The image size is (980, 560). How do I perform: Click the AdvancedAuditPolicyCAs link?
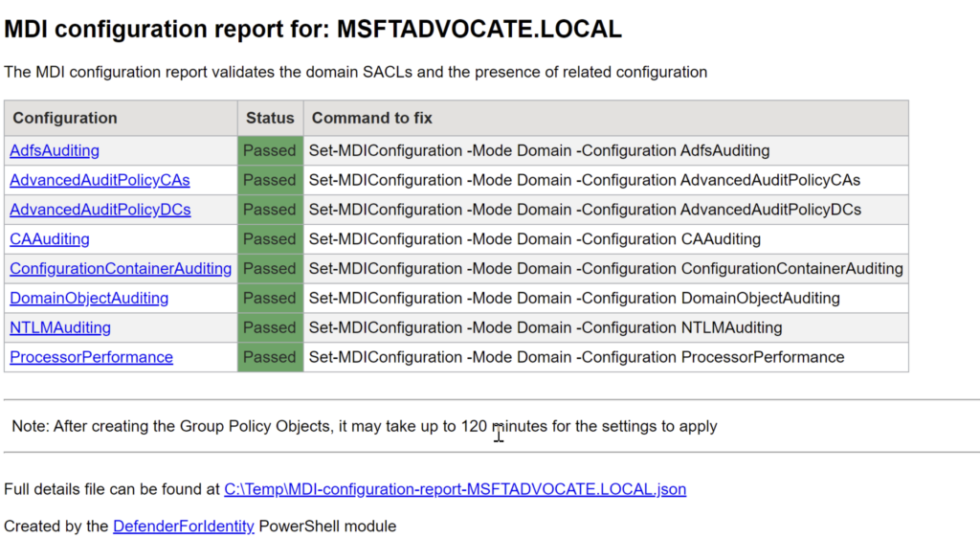(100, 180)
